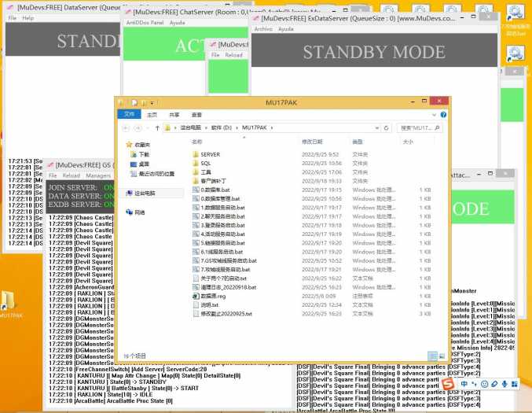The image size is (532, 413).
Task: Switch to details view button in status bar
Action: click(432, 356)
